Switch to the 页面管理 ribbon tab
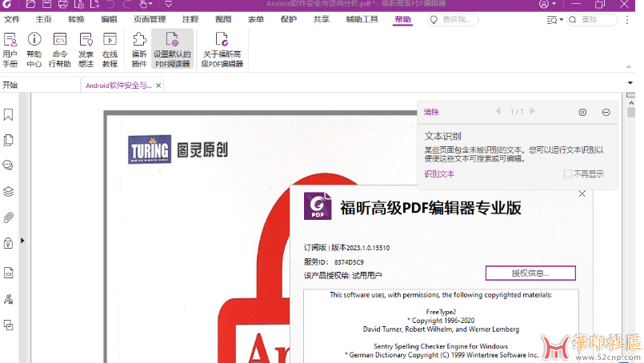Image resolution: width=644 pixels, height=363 pixels. (150, 19)
